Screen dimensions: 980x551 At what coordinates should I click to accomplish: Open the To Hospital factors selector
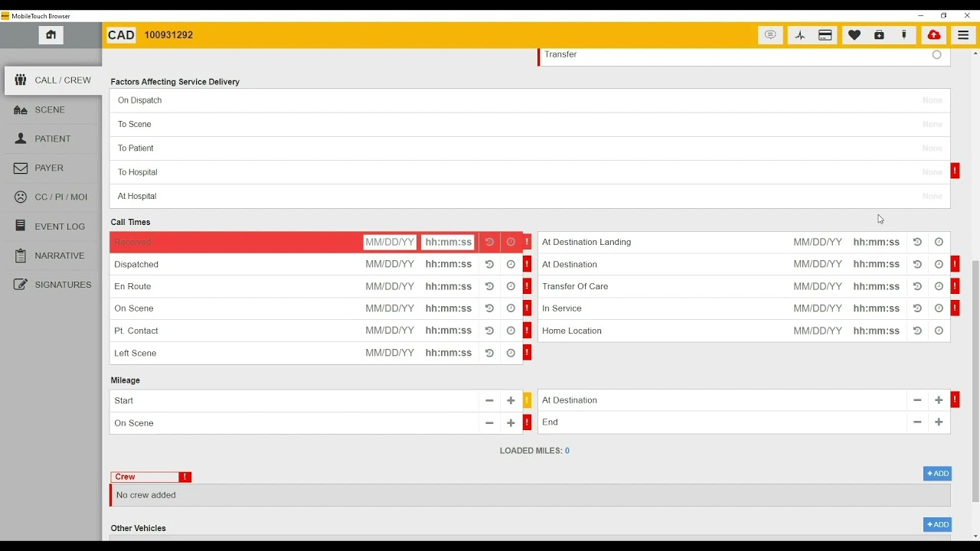(530, 172)
